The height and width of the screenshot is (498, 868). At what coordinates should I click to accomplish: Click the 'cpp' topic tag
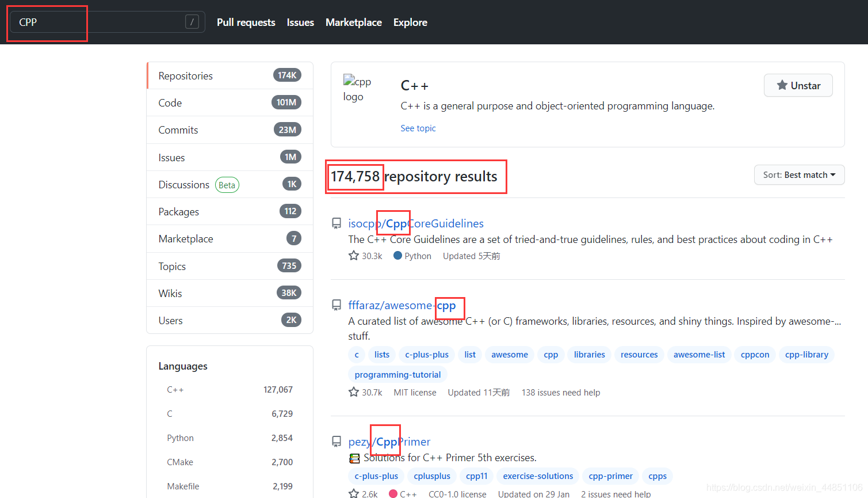[551, 355]
